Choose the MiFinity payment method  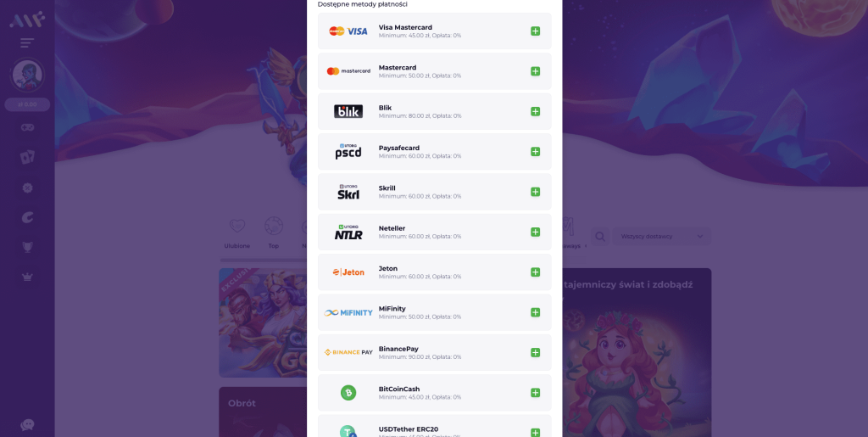(435, 312)
